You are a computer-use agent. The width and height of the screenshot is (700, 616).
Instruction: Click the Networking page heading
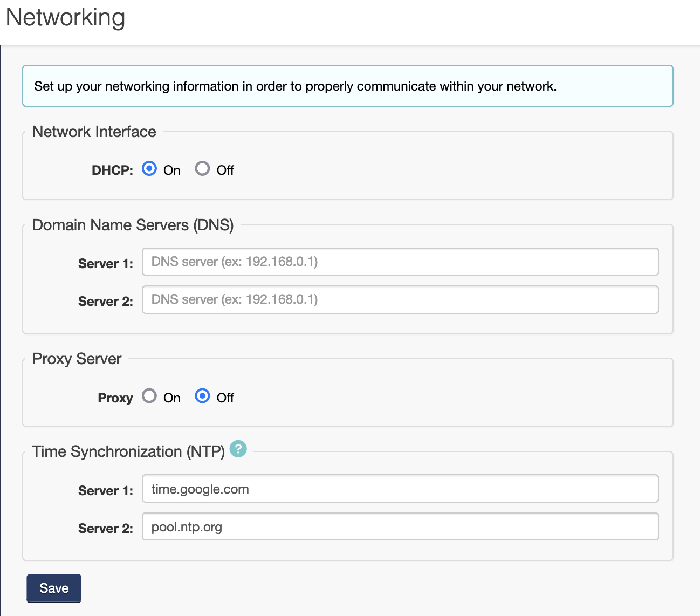(x=65, y=17)
